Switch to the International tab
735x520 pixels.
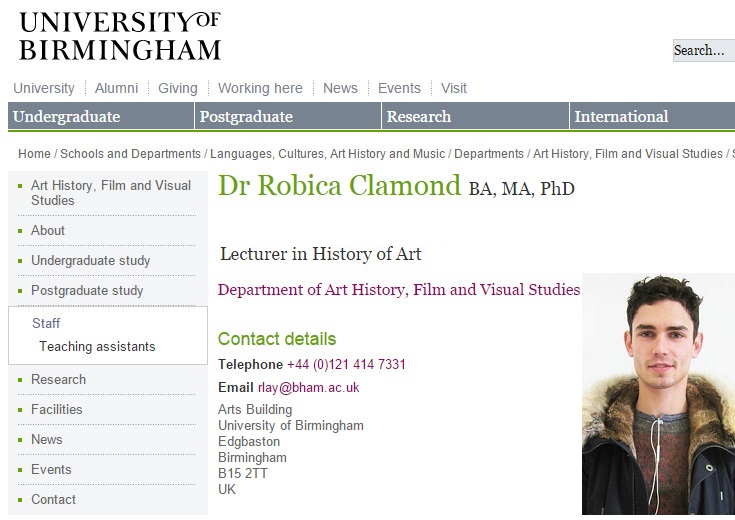pos(652,116)
